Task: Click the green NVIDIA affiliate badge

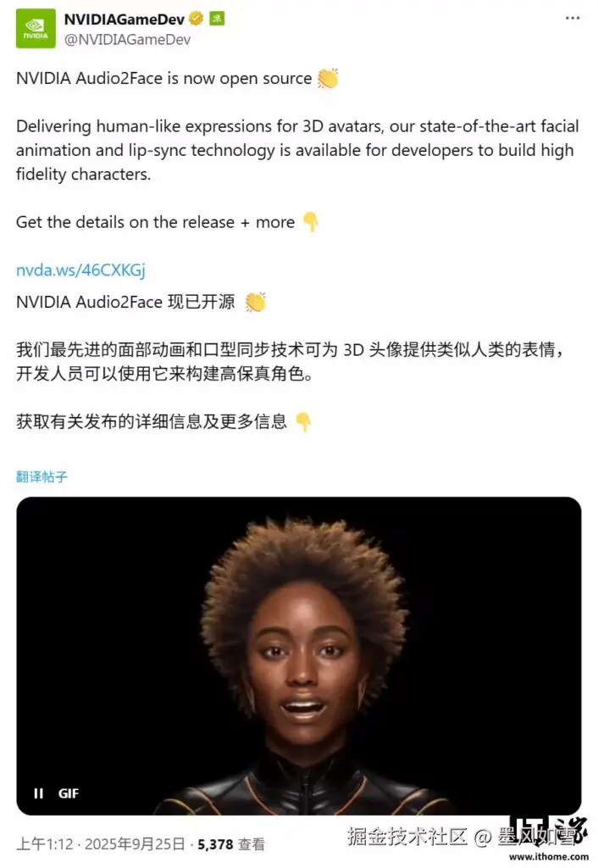Action: (217, 19)
